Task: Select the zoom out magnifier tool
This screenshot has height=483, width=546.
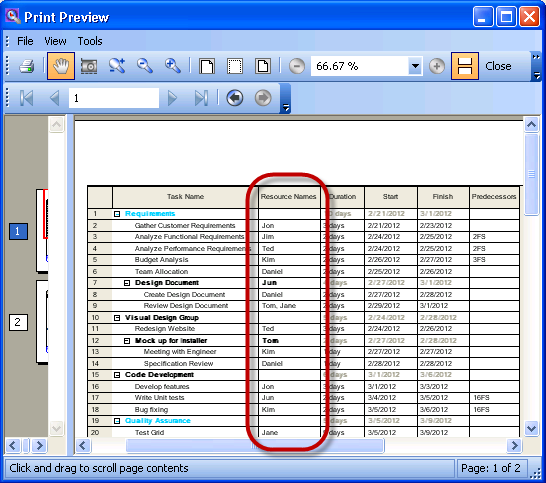Action: coord(145,66)
